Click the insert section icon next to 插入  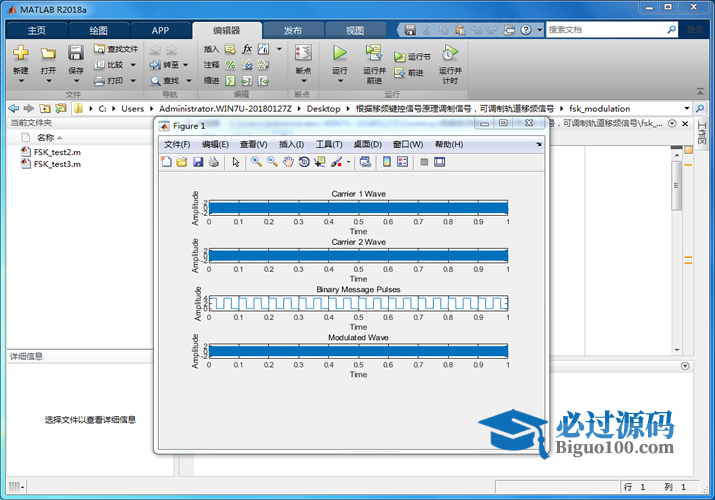point(230,49)
